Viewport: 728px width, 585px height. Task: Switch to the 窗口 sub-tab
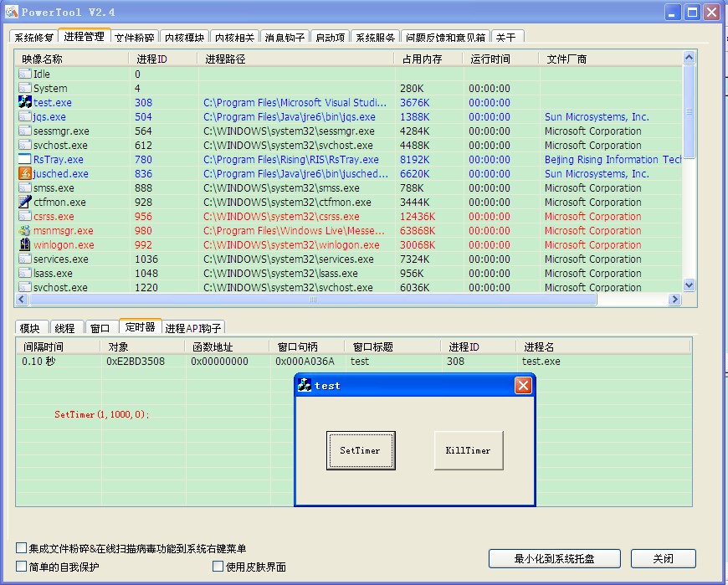pyautogui.click(x=102, y=327)
